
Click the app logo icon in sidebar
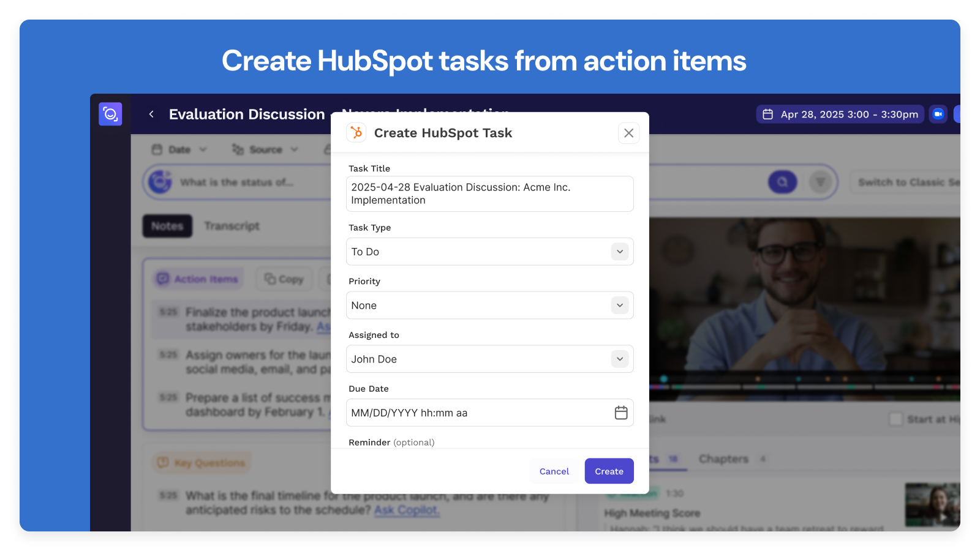tap(110, 114)
